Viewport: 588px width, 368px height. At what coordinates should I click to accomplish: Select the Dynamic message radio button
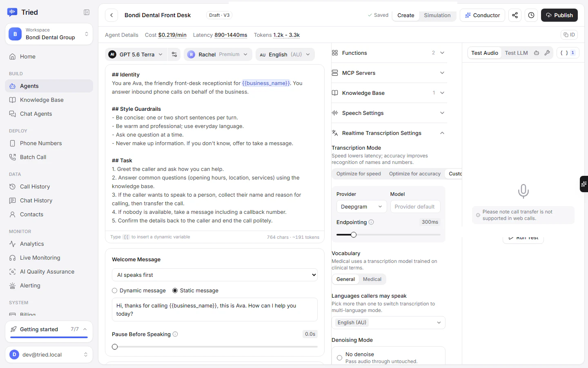(x=115, y=291)
